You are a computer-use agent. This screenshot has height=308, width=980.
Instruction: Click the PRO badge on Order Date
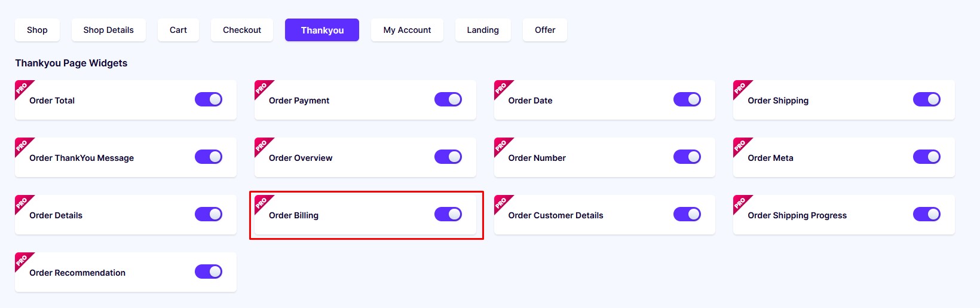tap(501, 87)
